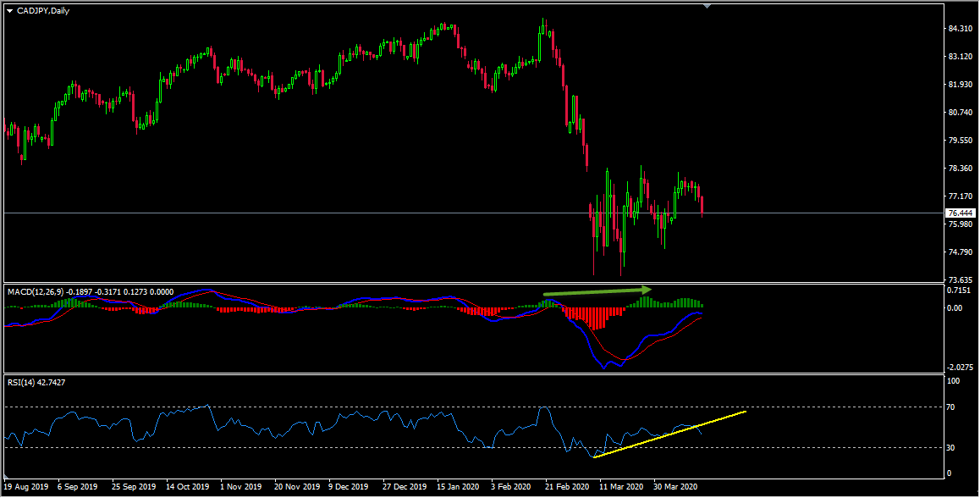Click the triangle icon beside CADJPY,Daily
The height and width of the screenshot is (498, 980).
point(9,11)
